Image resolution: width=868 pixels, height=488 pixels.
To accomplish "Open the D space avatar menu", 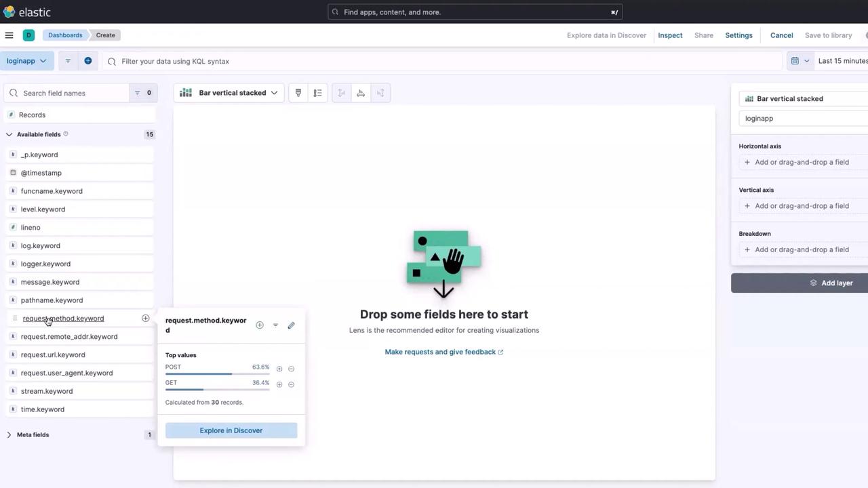I will click(28, 35).
